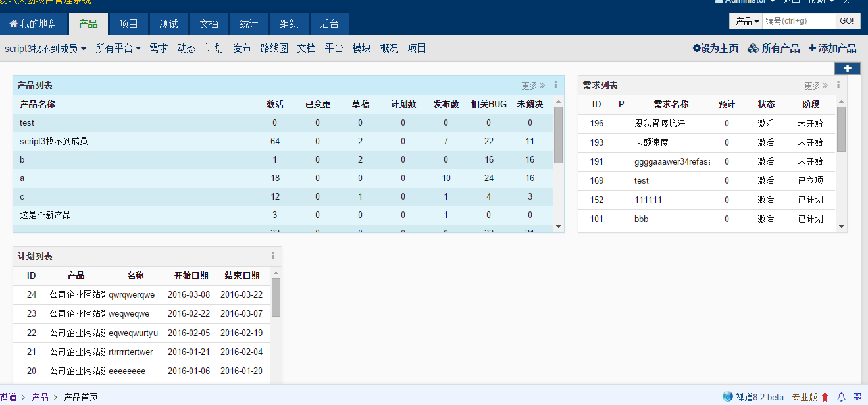Click plan eeeeeeee
The width and height of the screenshot is (868, 405).
click(127, 371)
